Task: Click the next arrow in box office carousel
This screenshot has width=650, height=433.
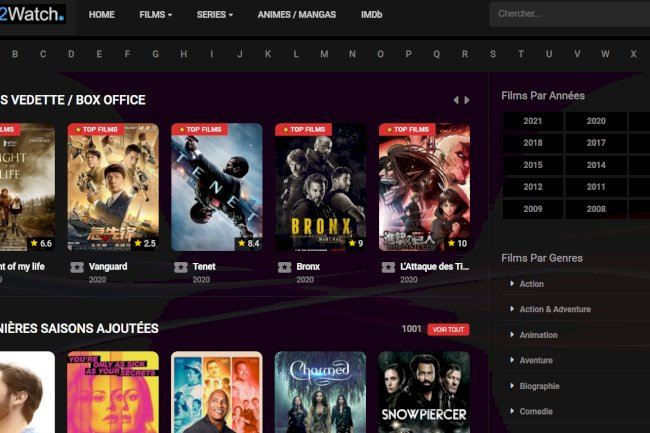Action: coord(466,100)
